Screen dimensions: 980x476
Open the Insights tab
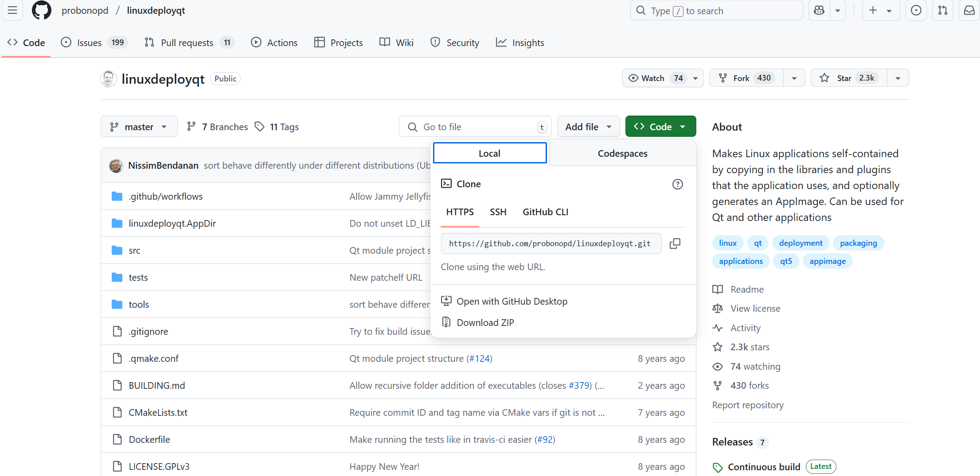[520, 43]
